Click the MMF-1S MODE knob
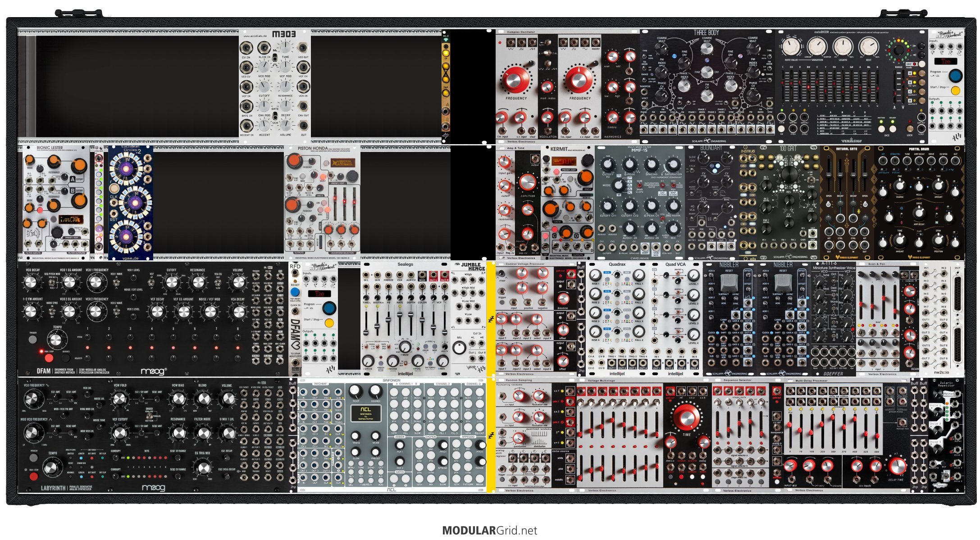980x540 pixels. pos(618,185)
